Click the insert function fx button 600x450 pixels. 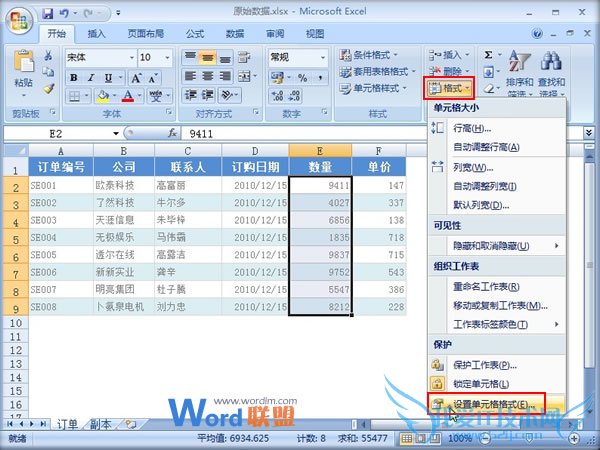(x=173, y=133)
